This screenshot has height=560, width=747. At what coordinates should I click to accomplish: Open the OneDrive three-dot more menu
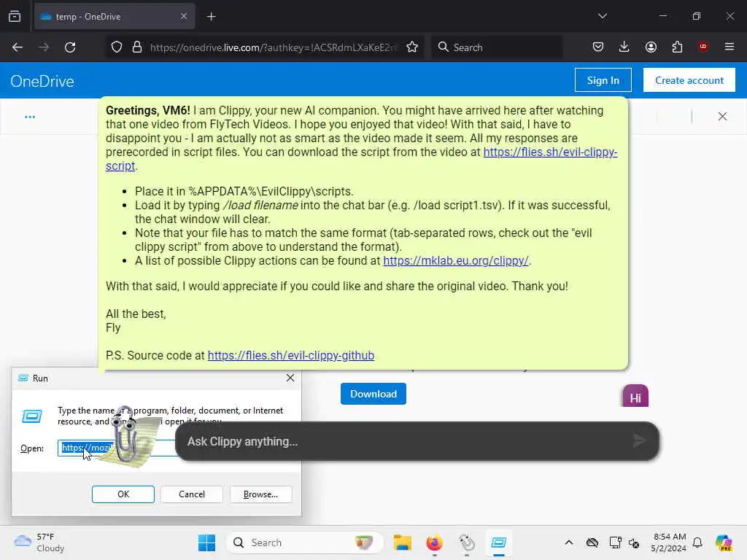(x=29, y=117)
